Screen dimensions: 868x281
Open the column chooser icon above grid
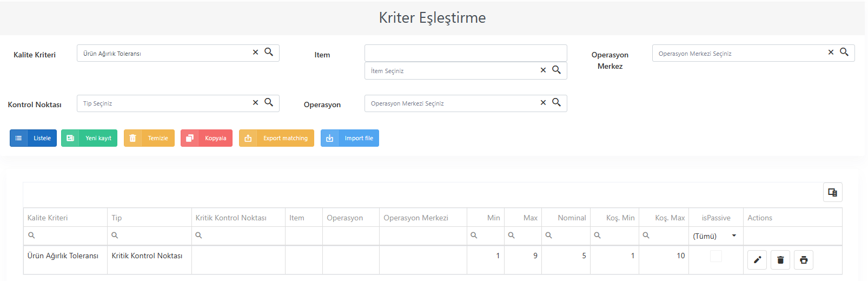[x=833, y=192]
